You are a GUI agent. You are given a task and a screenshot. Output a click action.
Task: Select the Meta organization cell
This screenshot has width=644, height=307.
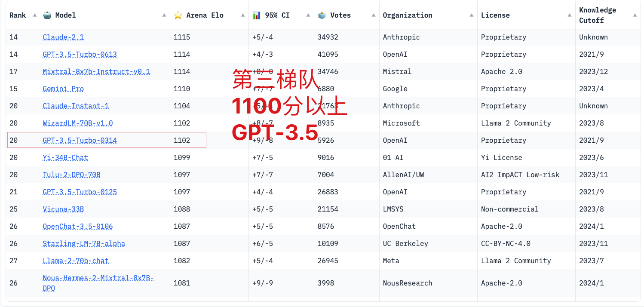coord(391,261)
